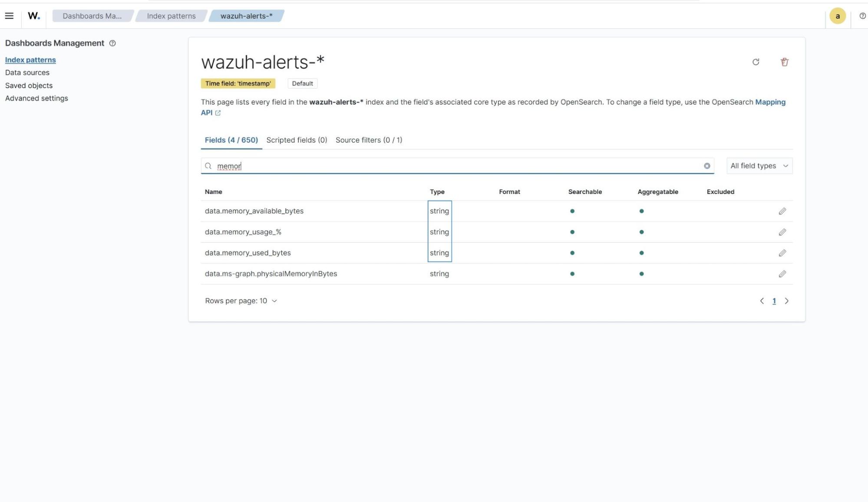The width and height of the screenshot is (868, 502).
Task: Open the Index patterns breadcrumb
Action: [171, 16]
